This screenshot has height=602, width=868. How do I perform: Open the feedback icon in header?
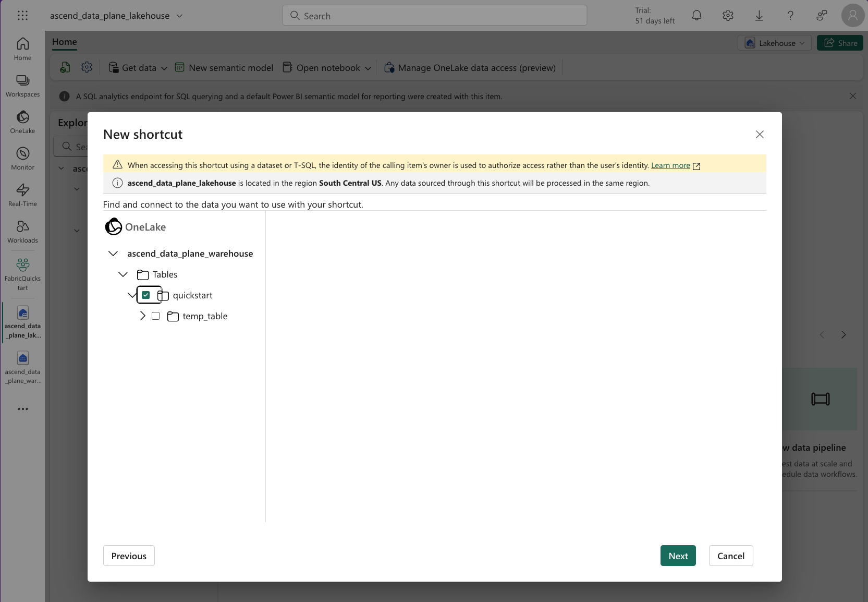(822, 16)
